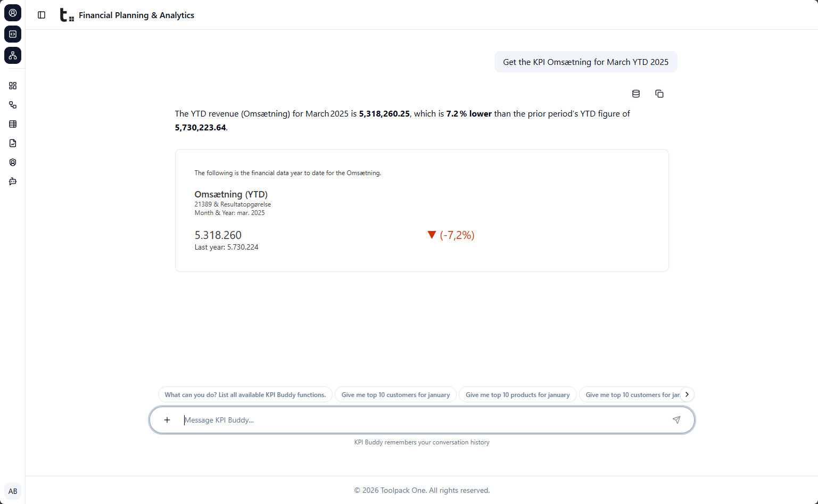The height and width of the screenshot is (504, 818).
Task: Choose 'Give me top 10 customers for january' chip
Action: (395, 395)
